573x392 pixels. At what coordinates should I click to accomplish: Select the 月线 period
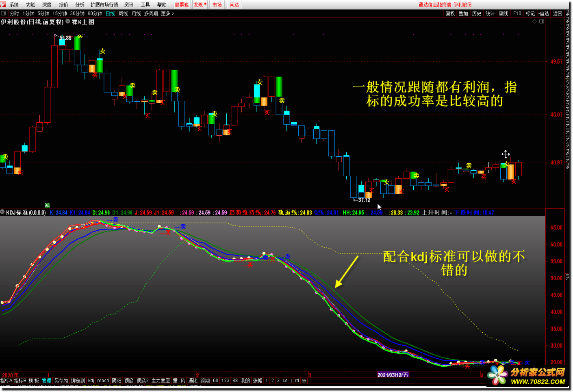tap(136, 13)
